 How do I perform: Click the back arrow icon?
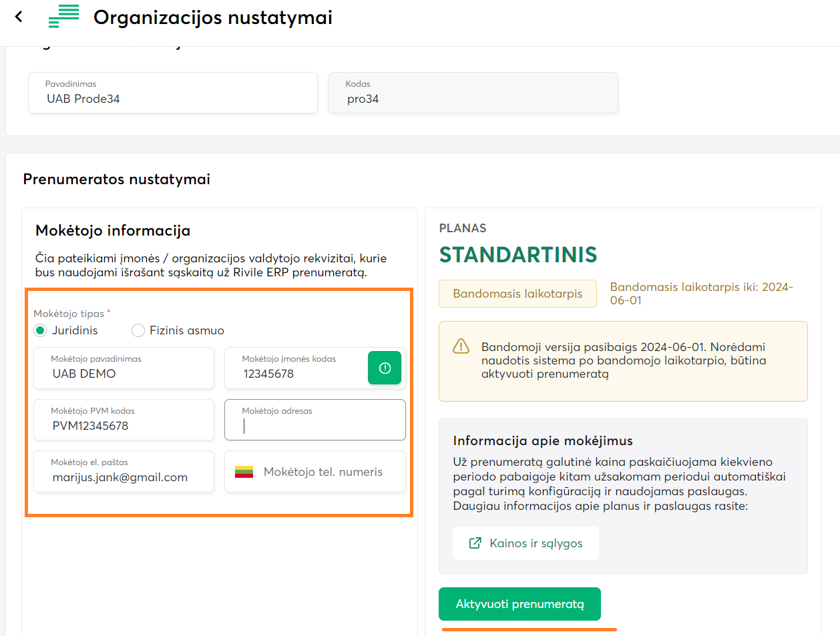(x=19, y=17)
